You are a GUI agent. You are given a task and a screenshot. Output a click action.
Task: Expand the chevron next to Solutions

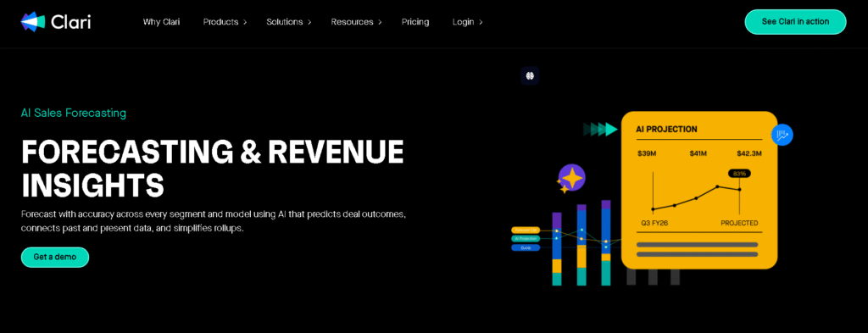tap(309, 22)
